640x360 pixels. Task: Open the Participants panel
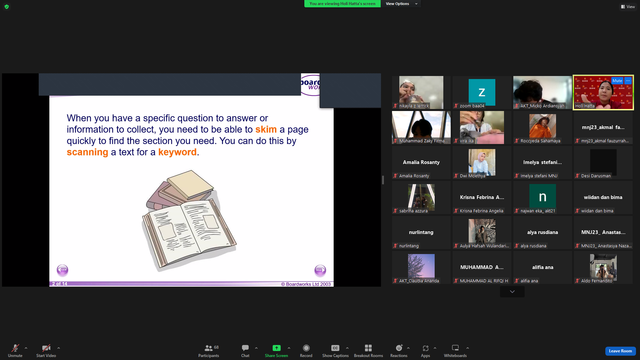[x=209, y=350]
